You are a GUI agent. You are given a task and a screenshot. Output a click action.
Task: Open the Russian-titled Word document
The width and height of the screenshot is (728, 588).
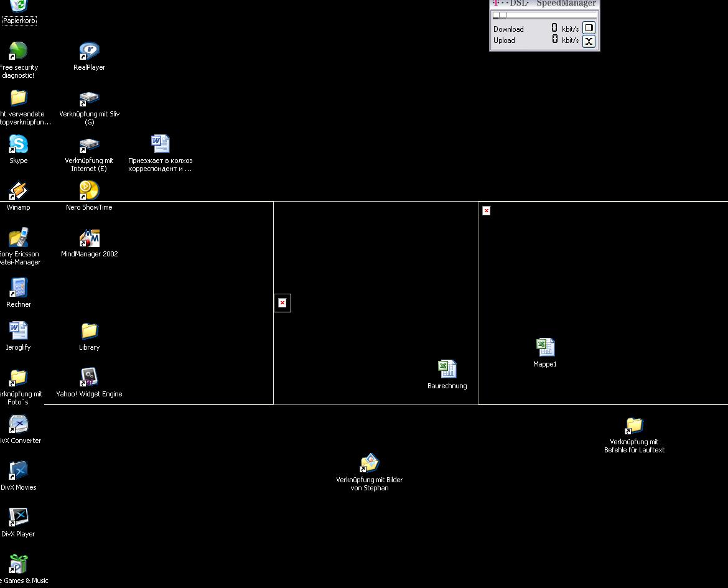[x=160, y=145]
